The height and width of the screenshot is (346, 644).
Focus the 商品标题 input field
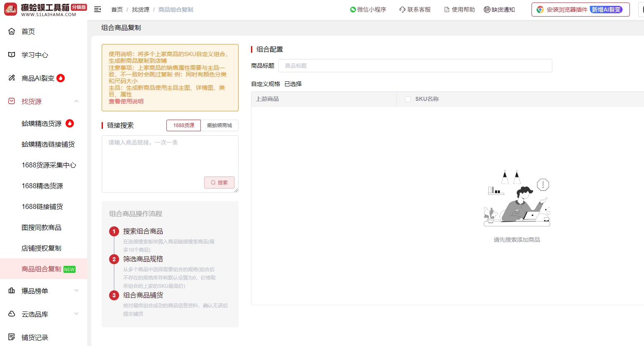(415, 66)
